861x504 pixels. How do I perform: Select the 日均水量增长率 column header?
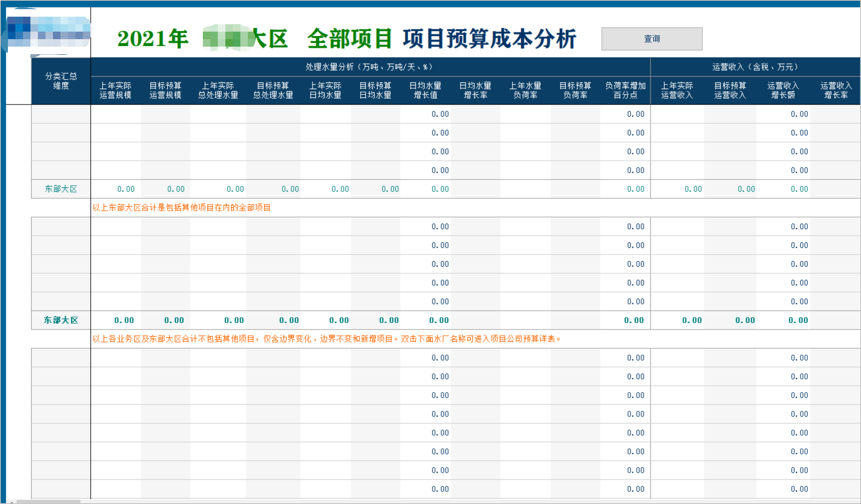(475, 90)
